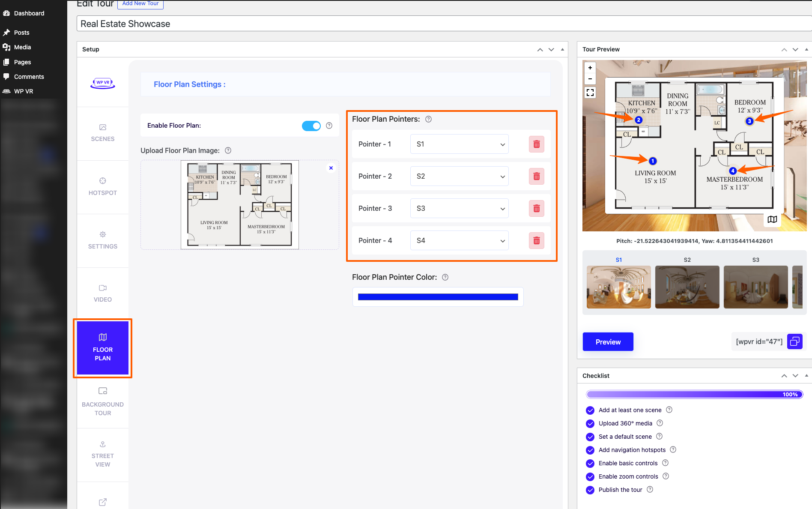Switch to the Hotspot tab

click(x=102, y=186)
